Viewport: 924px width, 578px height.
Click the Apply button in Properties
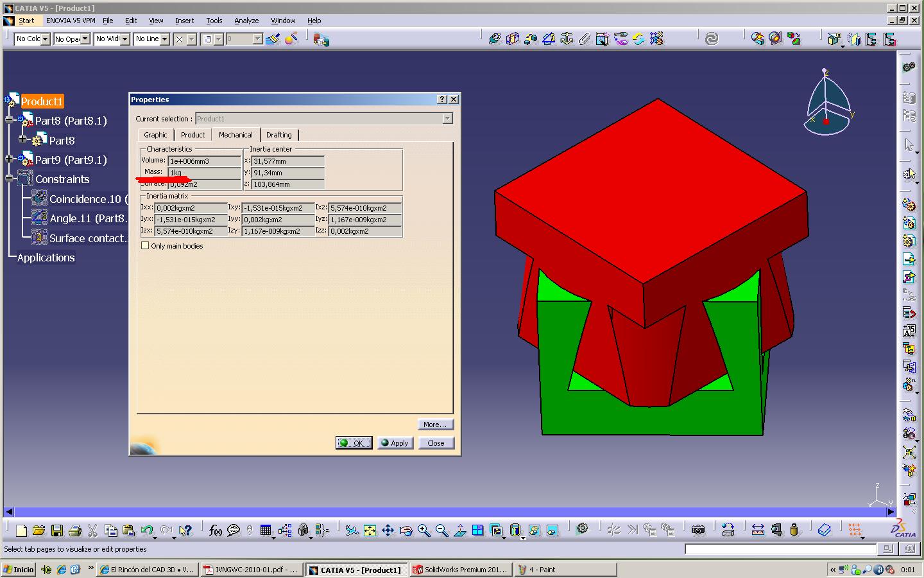[x=395, y=443]
